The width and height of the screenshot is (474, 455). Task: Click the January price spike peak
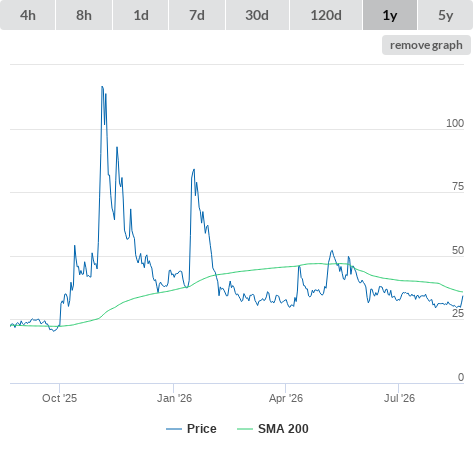(194, 170)
